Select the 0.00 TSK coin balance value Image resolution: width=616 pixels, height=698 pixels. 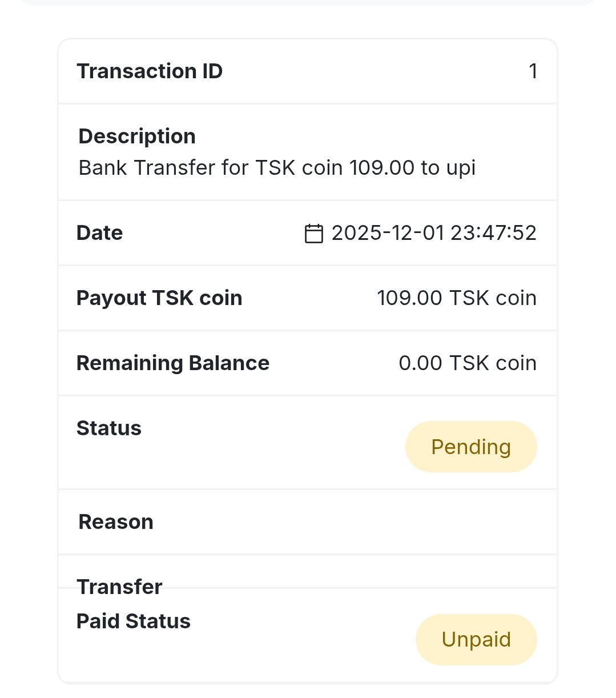coord(467,363)
